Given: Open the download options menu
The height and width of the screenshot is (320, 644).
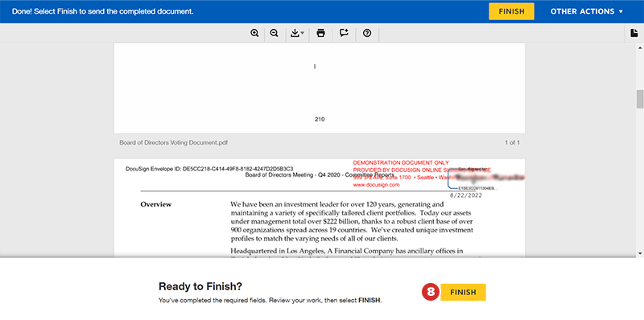Looking at the screenshot, I should coord(297,33).
